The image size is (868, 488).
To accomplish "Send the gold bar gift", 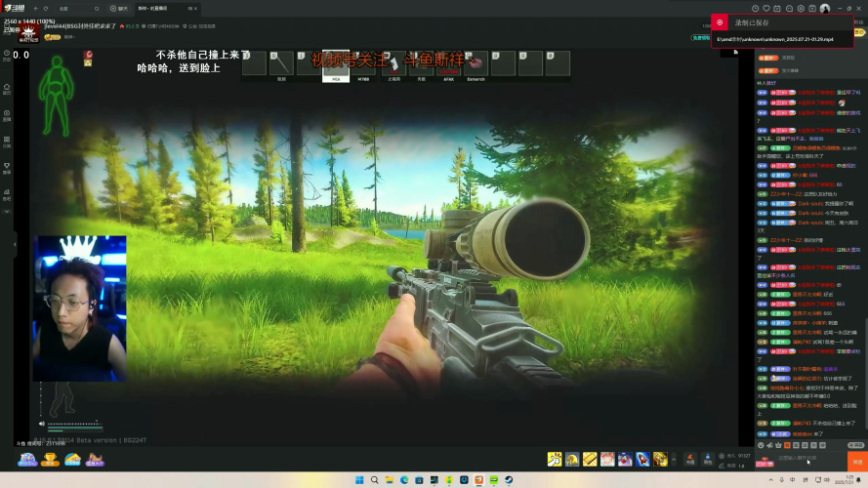I will [x=590, y=460].
